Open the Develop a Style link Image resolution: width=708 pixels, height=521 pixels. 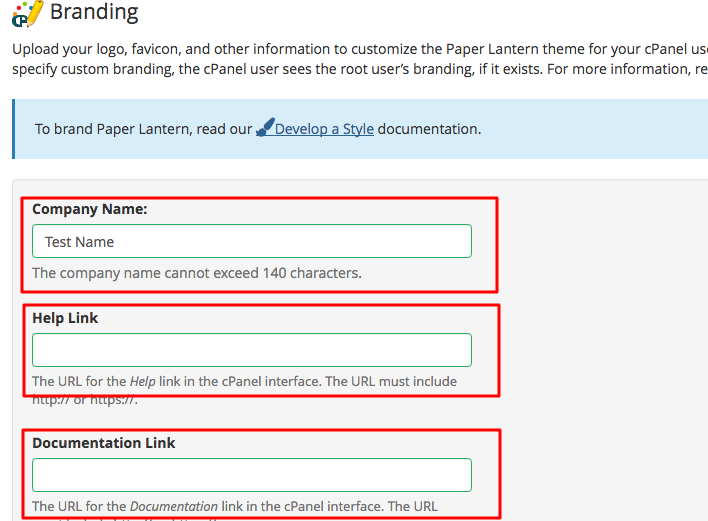coord(324,129)
